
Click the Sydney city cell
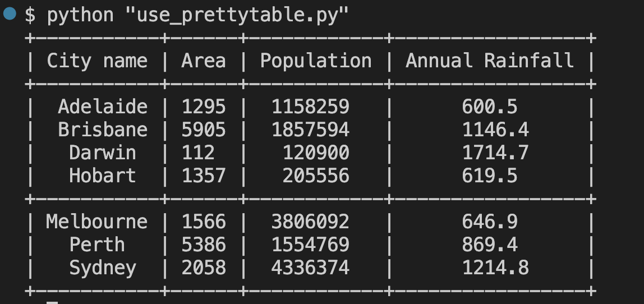(103, 268)
